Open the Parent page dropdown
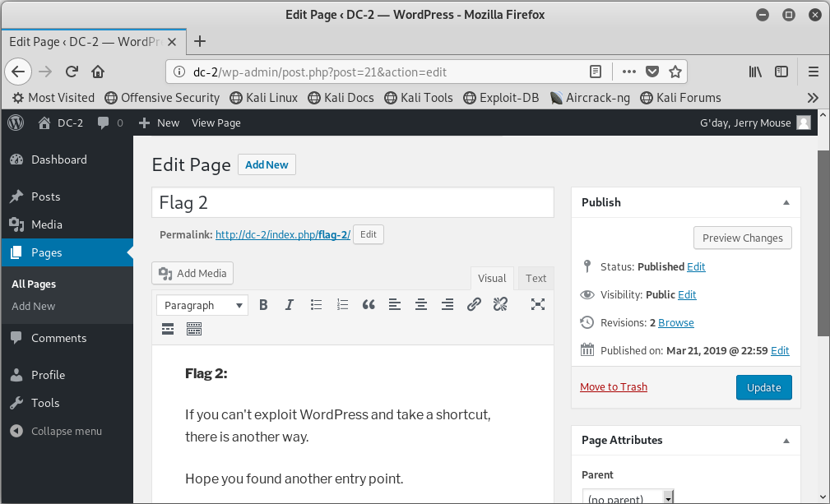Screen dimensions: 830x504 click(628, 497)
